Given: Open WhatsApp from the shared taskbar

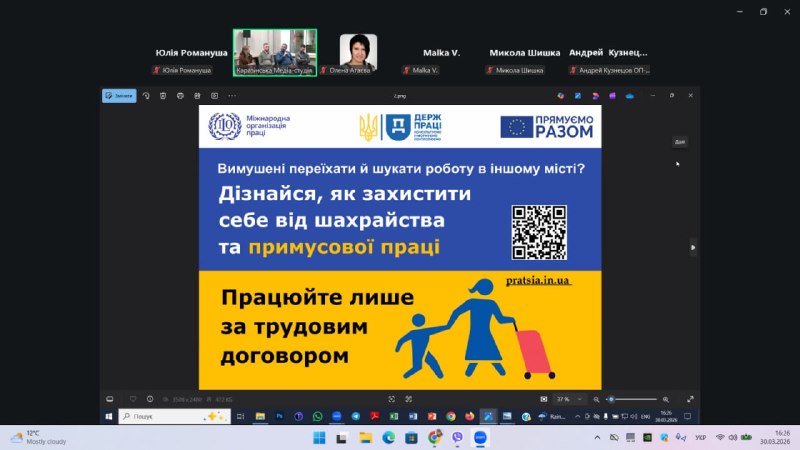Looking at the screenshot, I should point(318,416).
